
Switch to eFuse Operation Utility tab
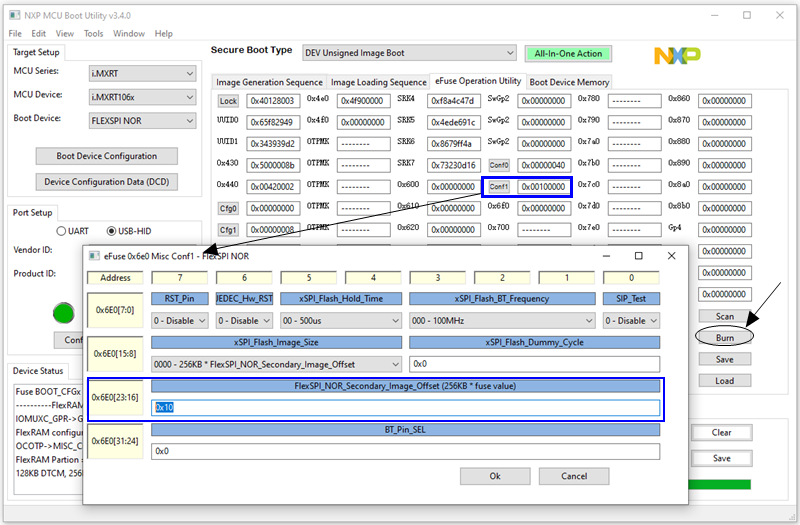[478, 81]
